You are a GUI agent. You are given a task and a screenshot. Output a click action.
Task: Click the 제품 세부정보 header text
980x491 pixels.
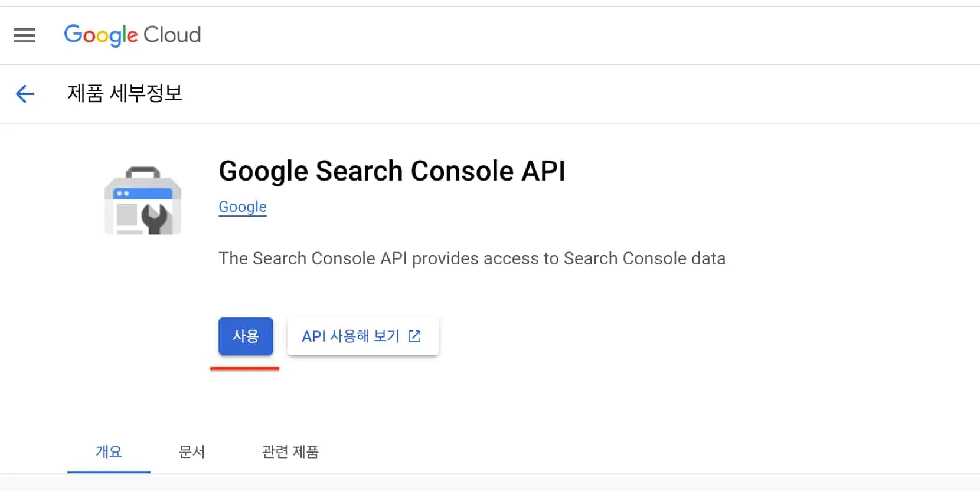point(125,94)
